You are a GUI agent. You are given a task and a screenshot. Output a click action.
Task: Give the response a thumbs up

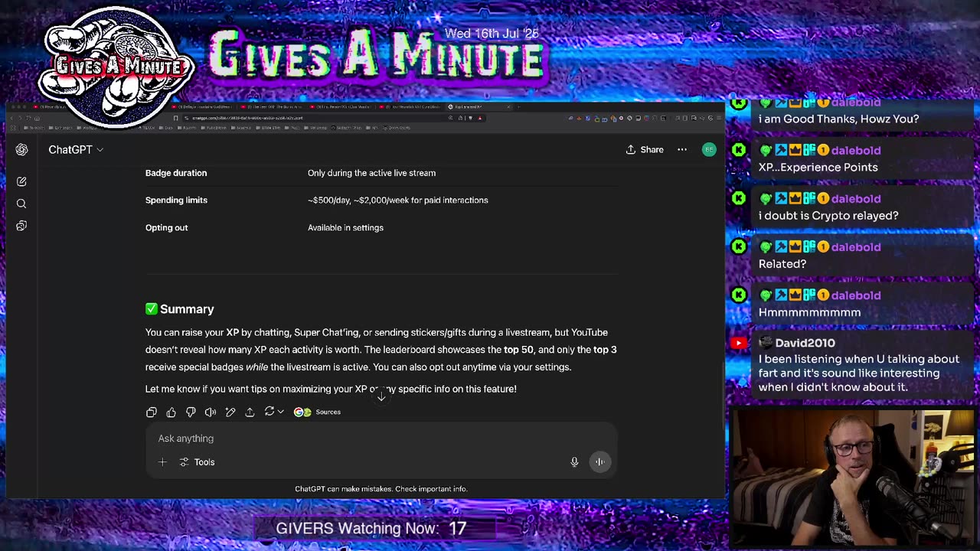171,412
